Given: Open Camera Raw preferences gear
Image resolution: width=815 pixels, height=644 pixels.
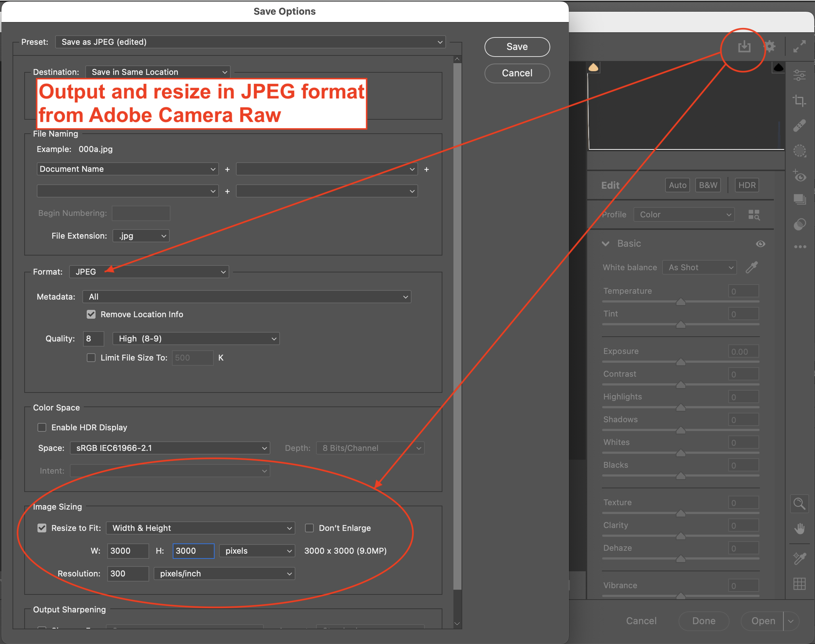Looking at the screenshot, I should click(x=770, y=46).
